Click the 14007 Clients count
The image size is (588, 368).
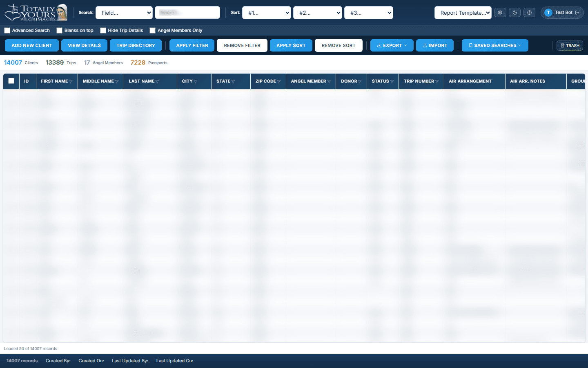[x=21, y=63]
